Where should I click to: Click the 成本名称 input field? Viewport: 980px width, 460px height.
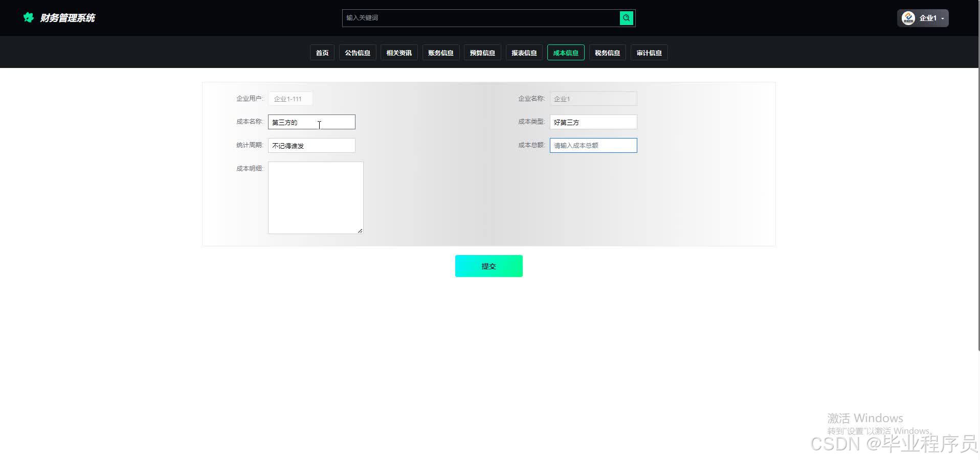pyautogui.click(x=311, y=122)
